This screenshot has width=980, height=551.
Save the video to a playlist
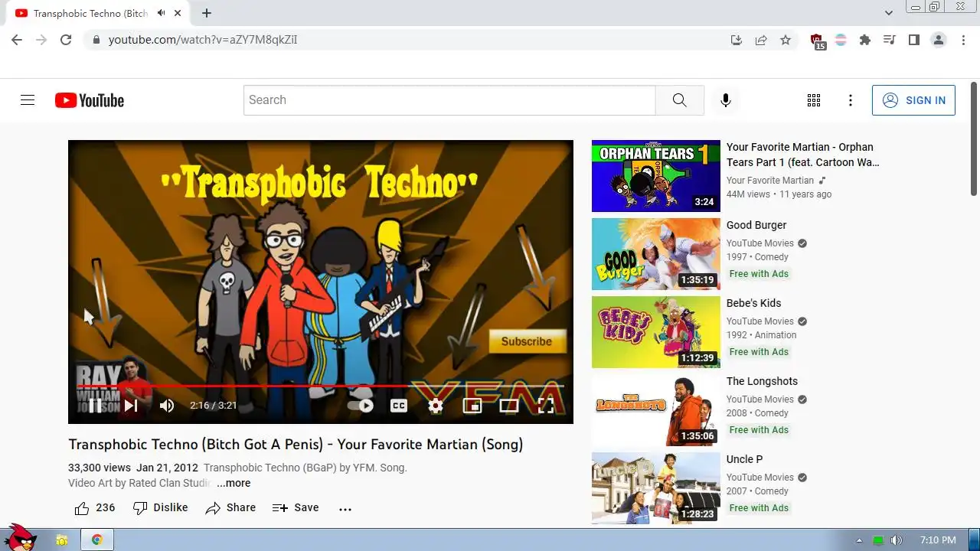tap(296, 508)
